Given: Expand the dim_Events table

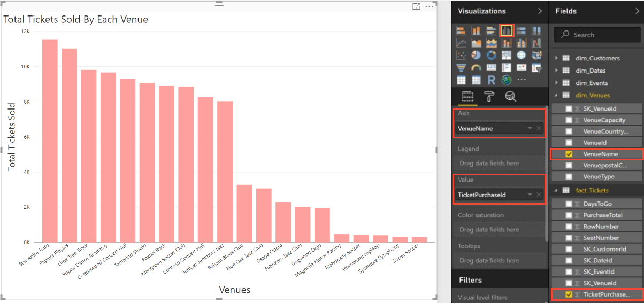Looking at the screenshot, I should click(x=557, y=83).
